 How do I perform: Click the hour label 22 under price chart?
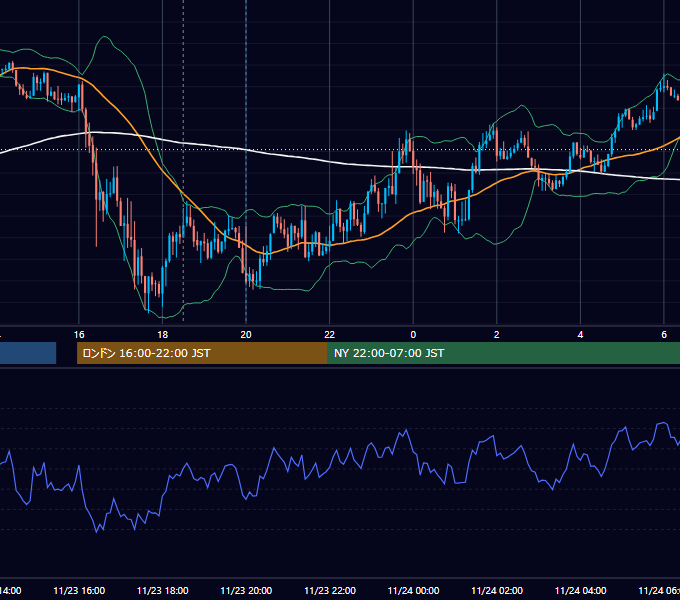[330, 335]
